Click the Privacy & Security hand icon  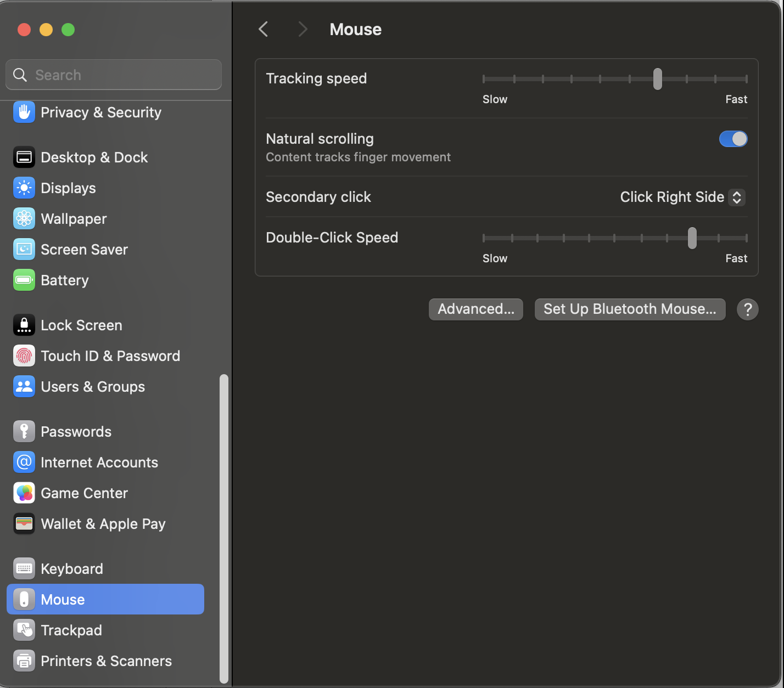click(x=24, y=112)
